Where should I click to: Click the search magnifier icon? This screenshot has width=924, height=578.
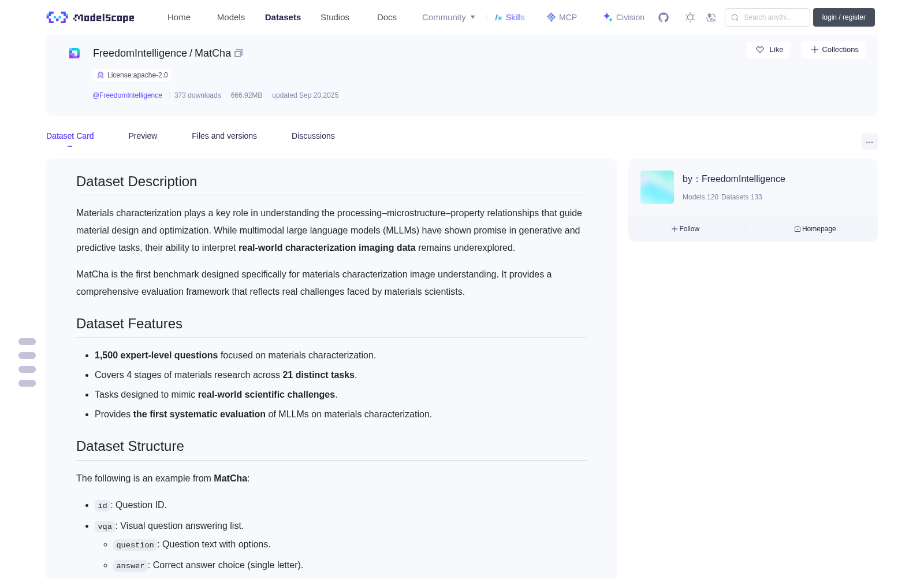click(735, 17)
